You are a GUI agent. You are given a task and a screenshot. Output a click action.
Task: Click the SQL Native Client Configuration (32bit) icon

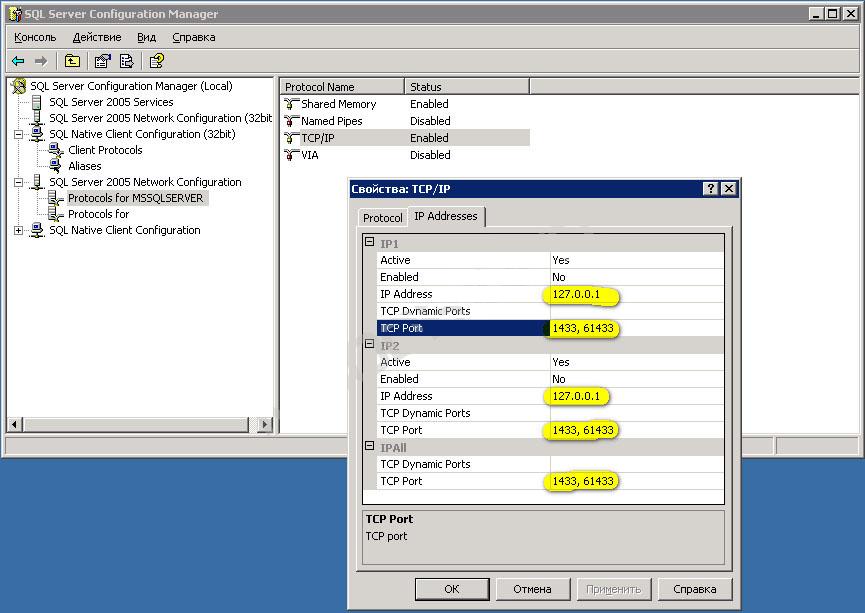click(37, 134)
